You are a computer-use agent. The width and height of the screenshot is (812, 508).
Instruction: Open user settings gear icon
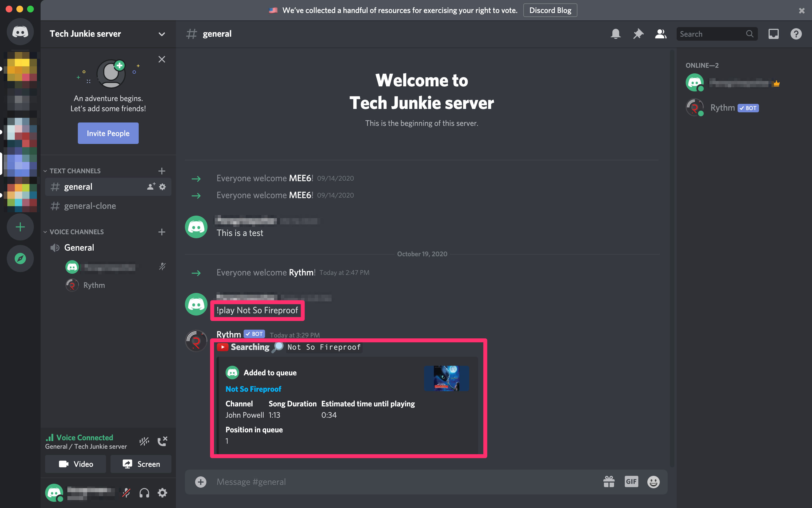tap(162, 493)
